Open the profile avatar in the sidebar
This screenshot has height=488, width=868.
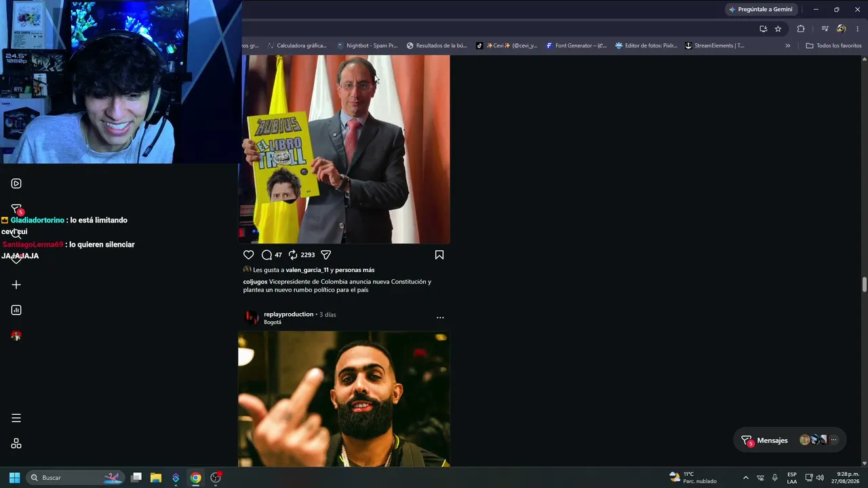pos(16,335)
